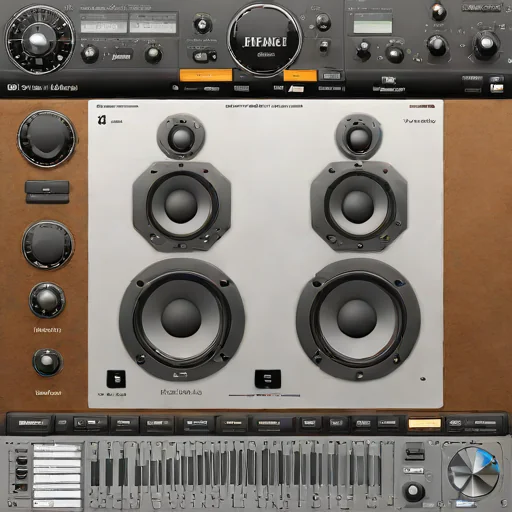Image resolution: width=512 pixels, height=512 pixels.
Task: Click the small blue label beneath the fan dial
Action: pos(465,503)
